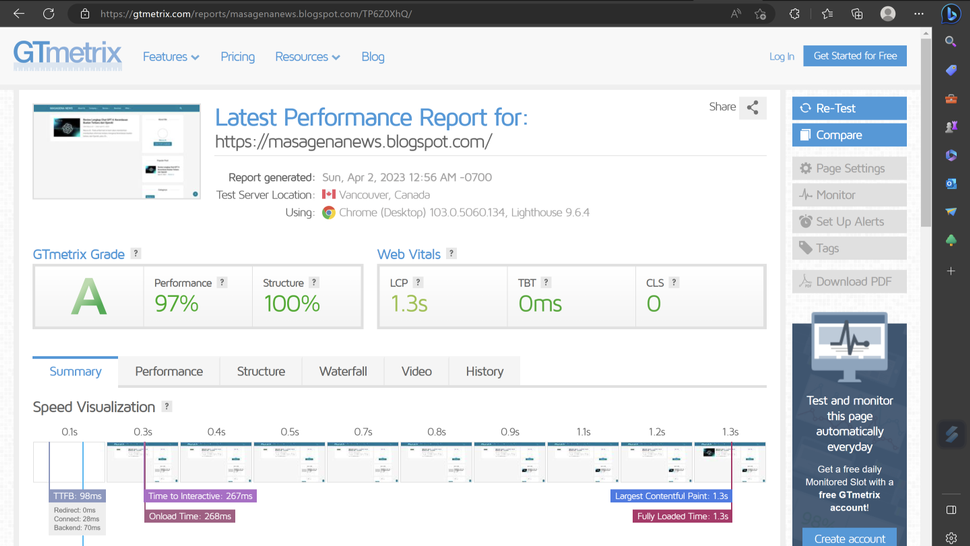Reload the page with refresh icon
Viewport: 970px width, 546px height.
(49, 14)
